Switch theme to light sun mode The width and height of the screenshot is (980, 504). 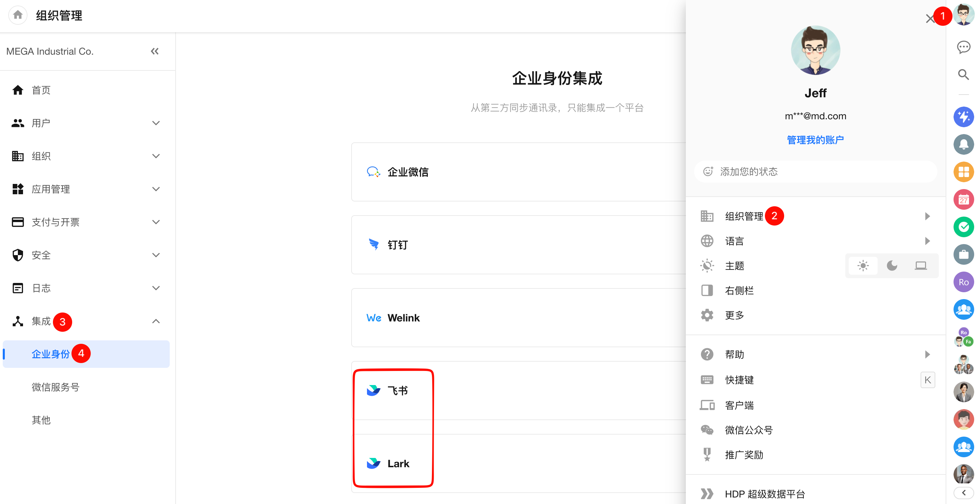[863, 266]
